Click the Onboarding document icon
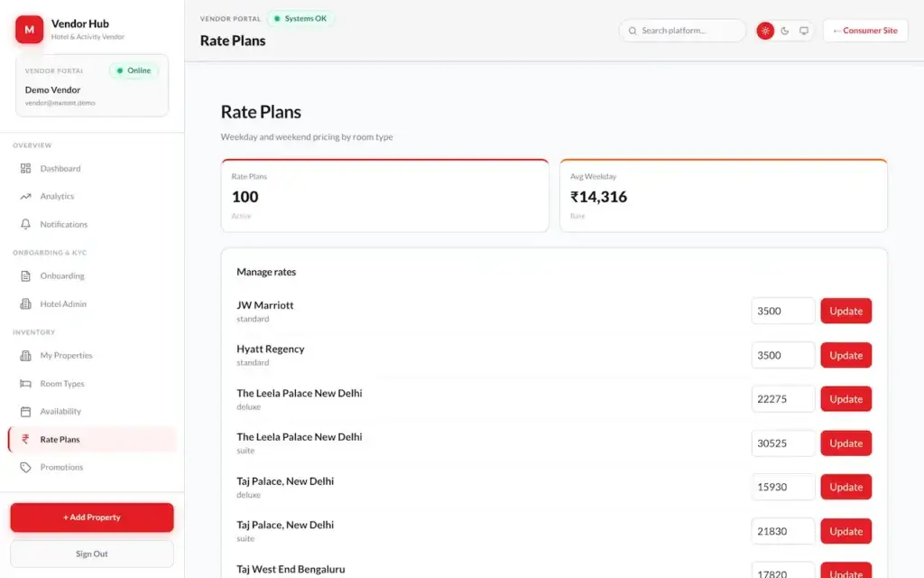924x578 pixels. point(25,276)
